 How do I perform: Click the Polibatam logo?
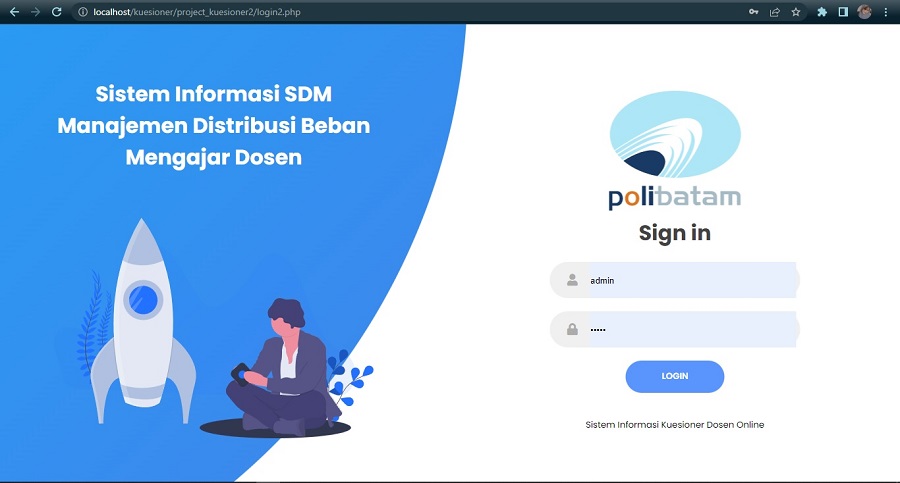(674, 150)
